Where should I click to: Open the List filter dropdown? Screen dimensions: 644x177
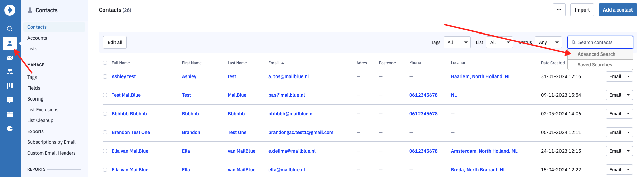click(499, 42)
